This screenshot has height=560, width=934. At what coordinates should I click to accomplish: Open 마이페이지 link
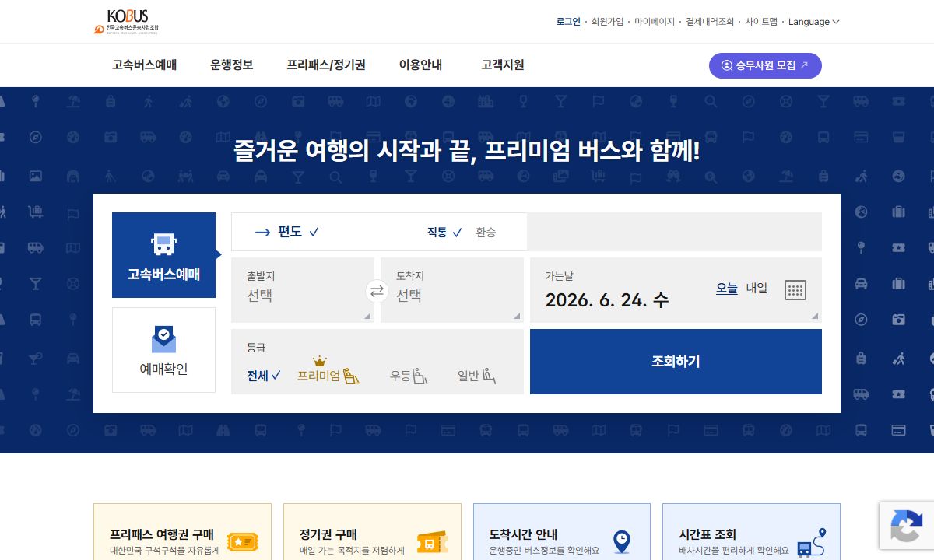point(655,22)
